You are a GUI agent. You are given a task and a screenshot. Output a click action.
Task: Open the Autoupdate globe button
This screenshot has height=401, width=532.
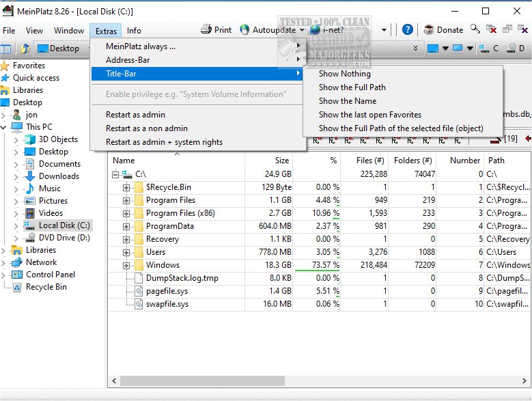click(x=268, y=30)
